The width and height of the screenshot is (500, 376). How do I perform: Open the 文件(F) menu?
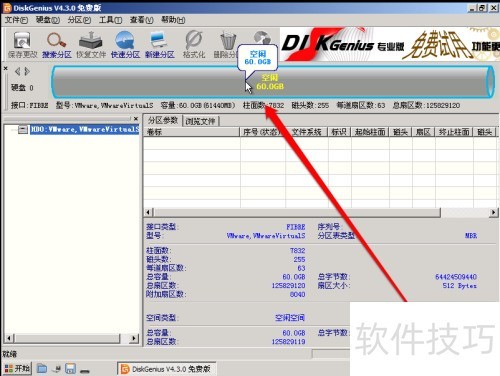pos(16,20)
